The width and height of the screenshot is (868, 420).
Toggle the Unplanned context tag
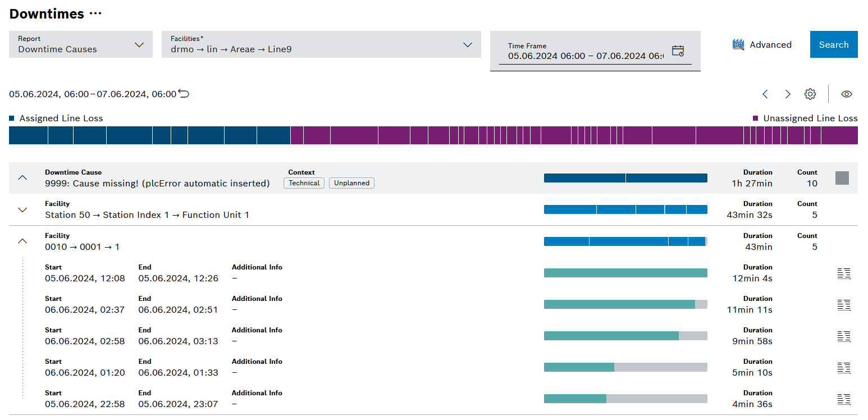click(x=351, y=182)
